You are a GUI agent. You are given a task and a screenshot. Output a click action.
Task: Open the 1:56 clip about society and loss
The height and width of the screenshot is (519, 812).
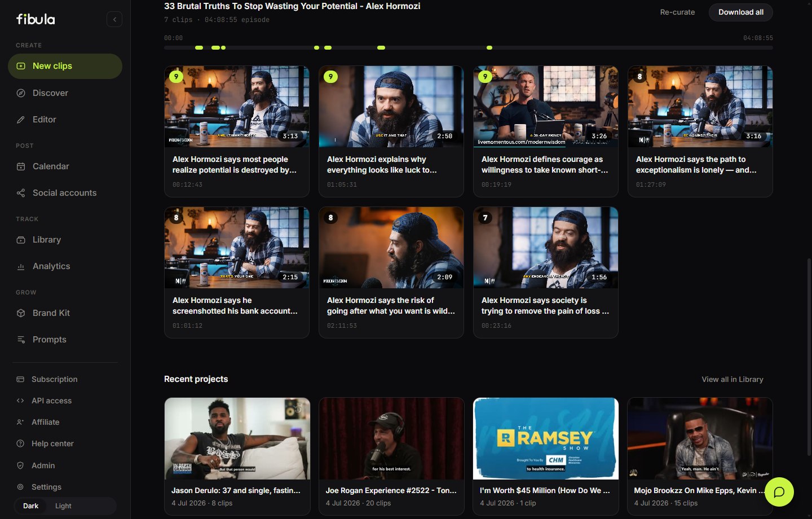point(546,272)
